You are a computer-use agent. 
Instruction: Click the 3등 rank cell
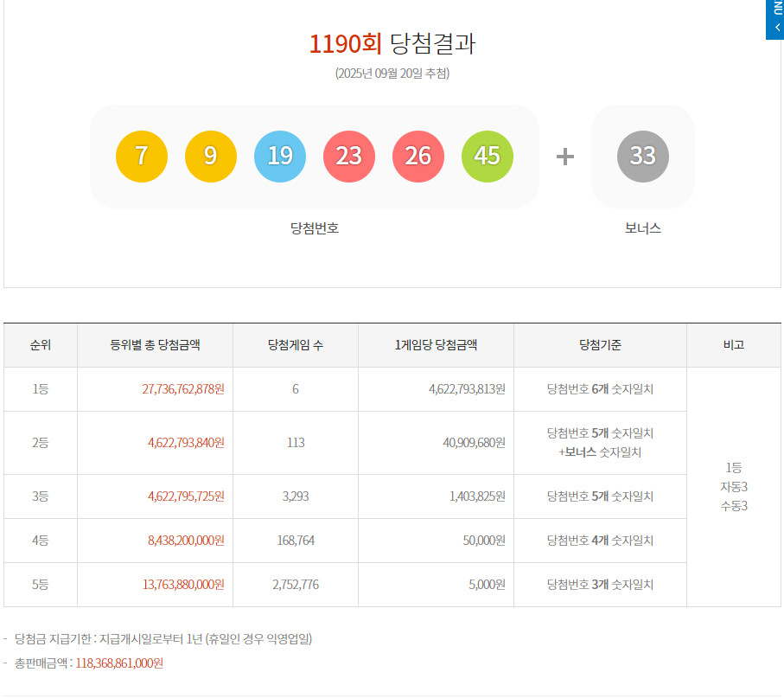tap(41, 496)
